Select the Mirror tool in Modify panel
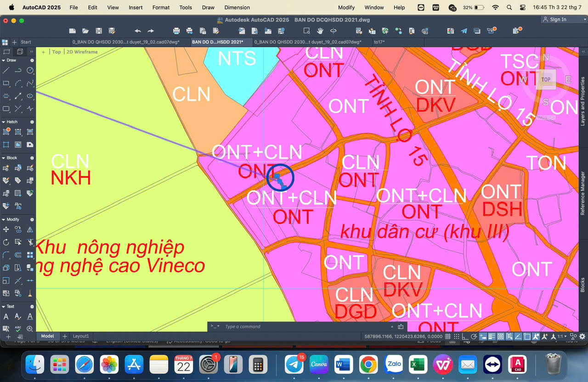 (30, 229)
